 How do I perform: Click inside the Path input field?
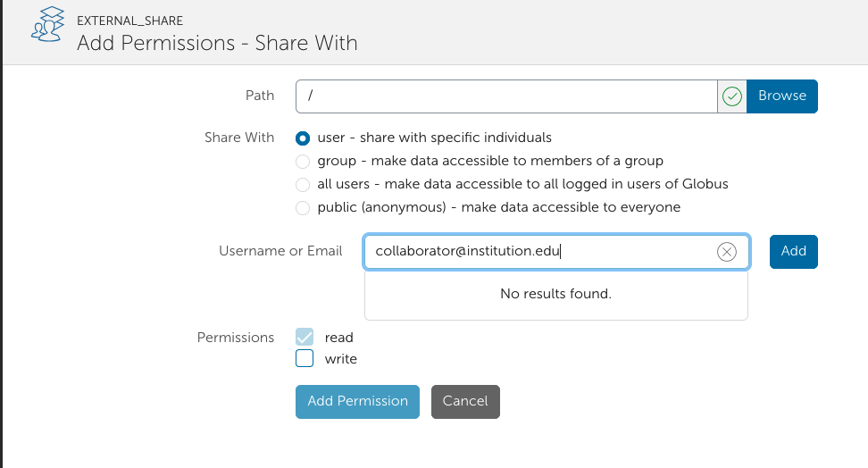506,96
